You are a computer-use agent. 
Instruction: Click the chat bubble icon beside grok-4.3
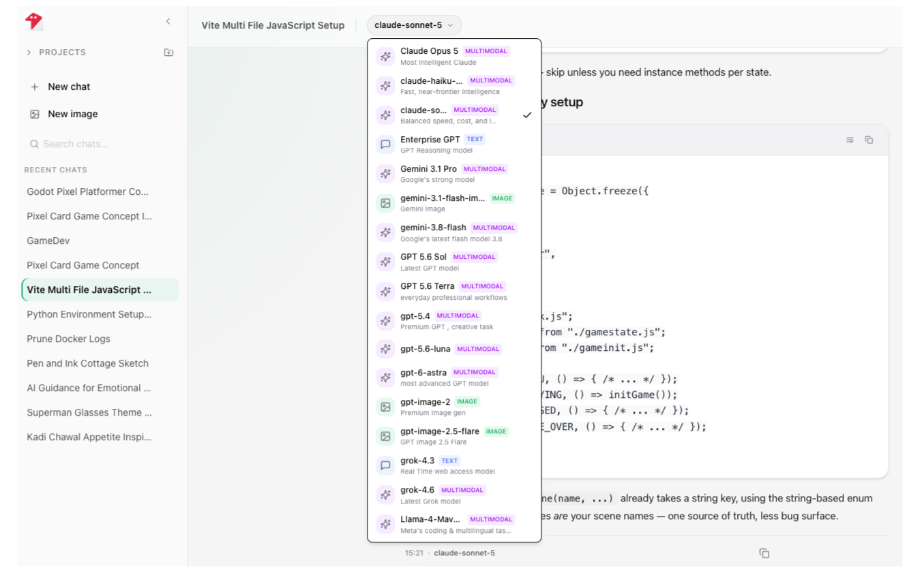click(x=385, y=465)
